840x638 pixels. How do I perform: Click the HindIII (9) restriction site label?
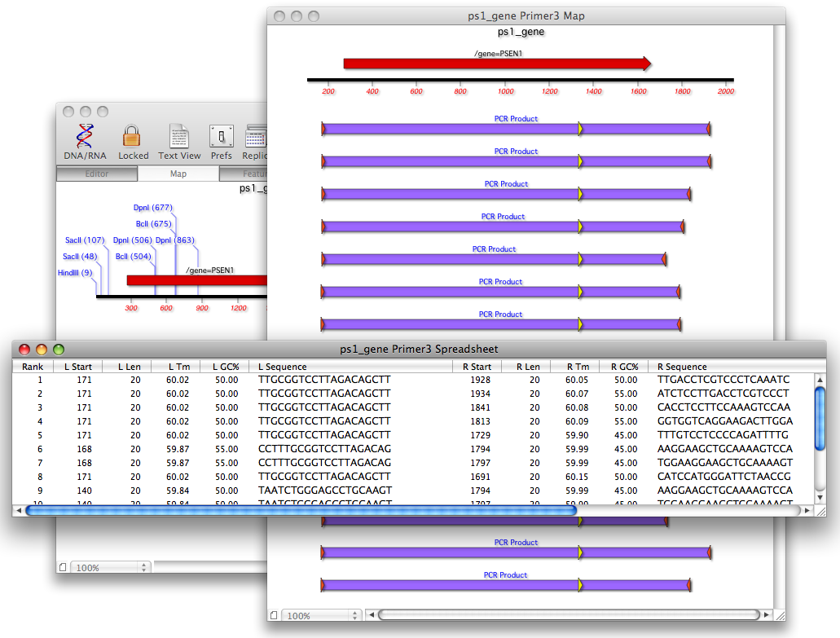[74, 272]
